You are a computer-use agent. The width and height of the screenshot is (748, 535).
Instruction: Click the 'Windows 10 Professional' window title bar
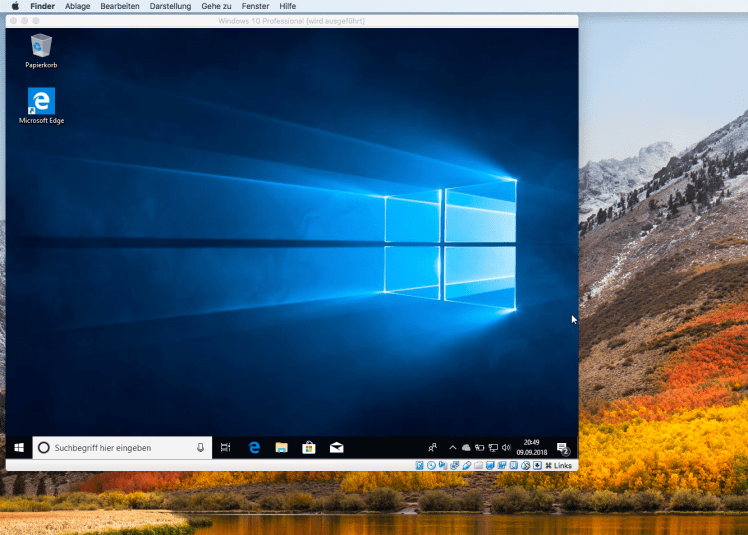pos(291,21)
